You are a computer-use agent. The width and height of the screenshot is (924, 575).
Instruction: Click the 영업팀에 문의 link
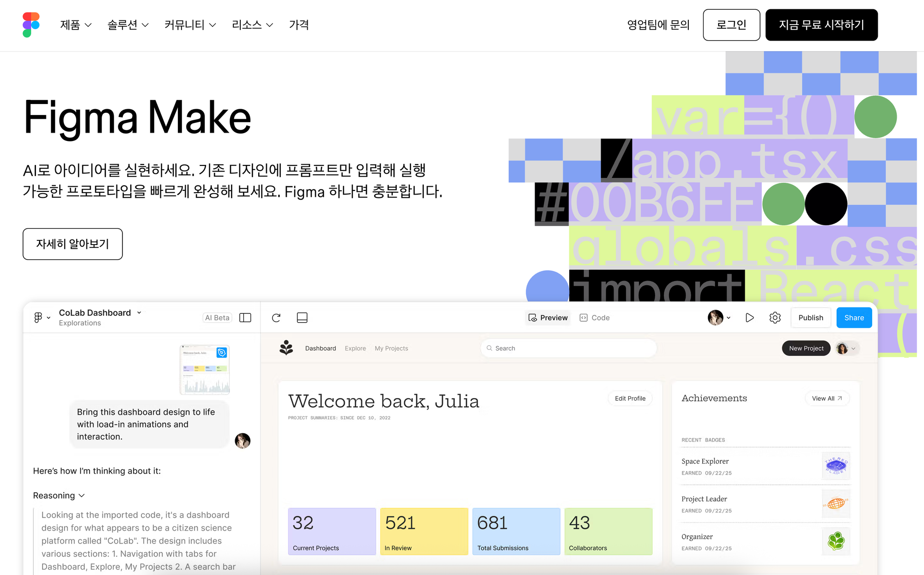658,25
